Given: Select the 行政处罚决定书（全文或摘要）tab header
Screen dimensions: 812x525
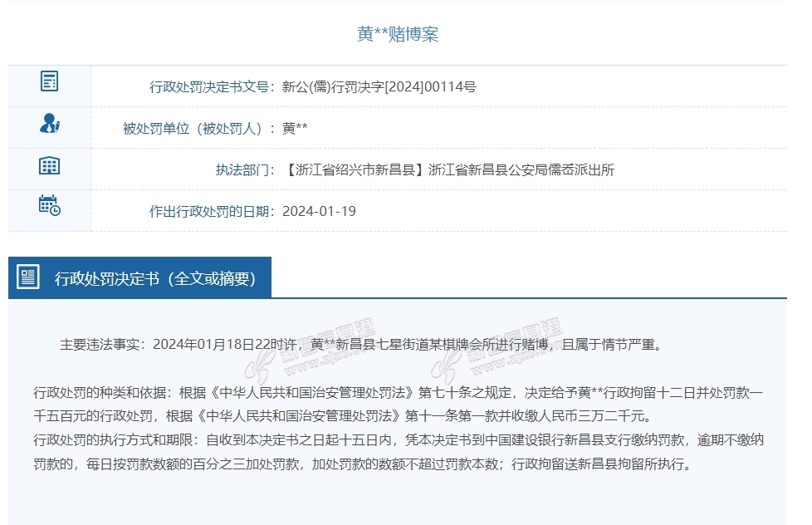Looking at the screenshot, I should point(154,278).
